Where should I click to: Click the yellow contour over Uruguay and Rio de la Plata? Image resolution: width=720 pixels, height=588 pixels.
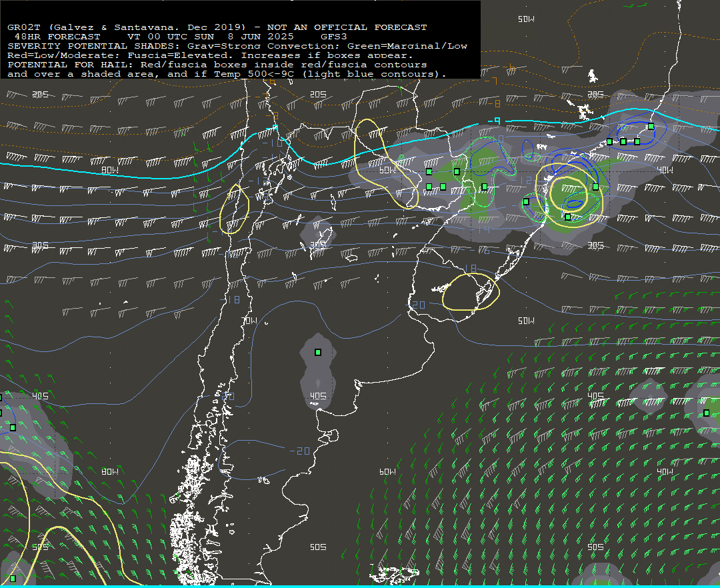tap(471, 292)
